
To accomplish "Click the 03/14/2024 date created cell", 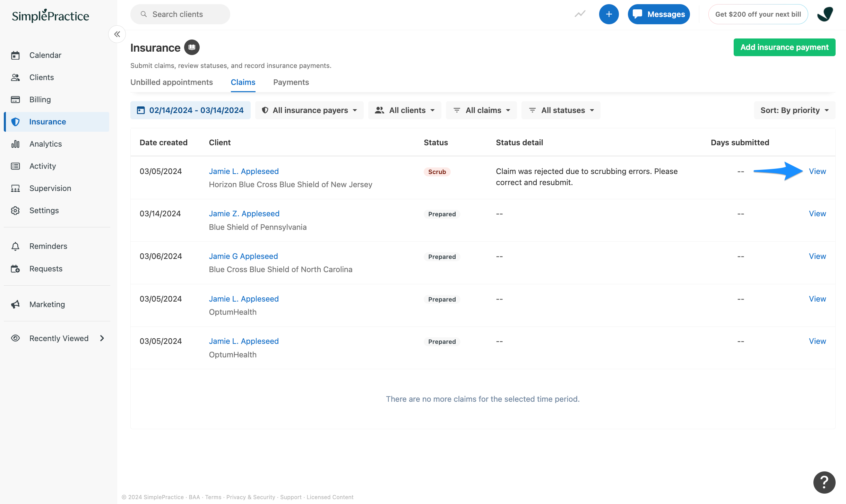I will 160,214.
